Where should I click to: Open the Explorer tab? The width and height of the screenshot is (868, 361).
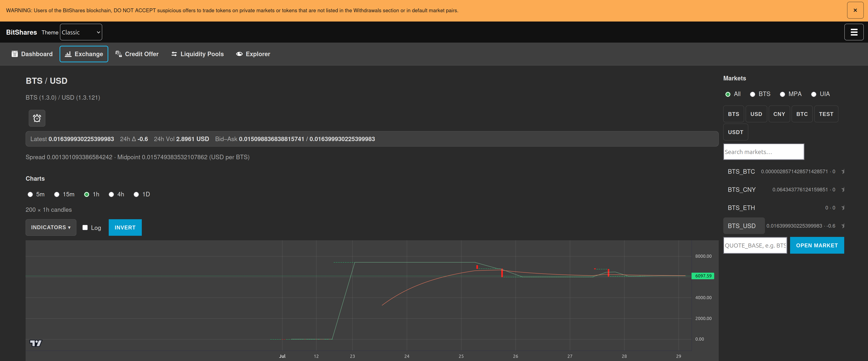coord(253,54)
